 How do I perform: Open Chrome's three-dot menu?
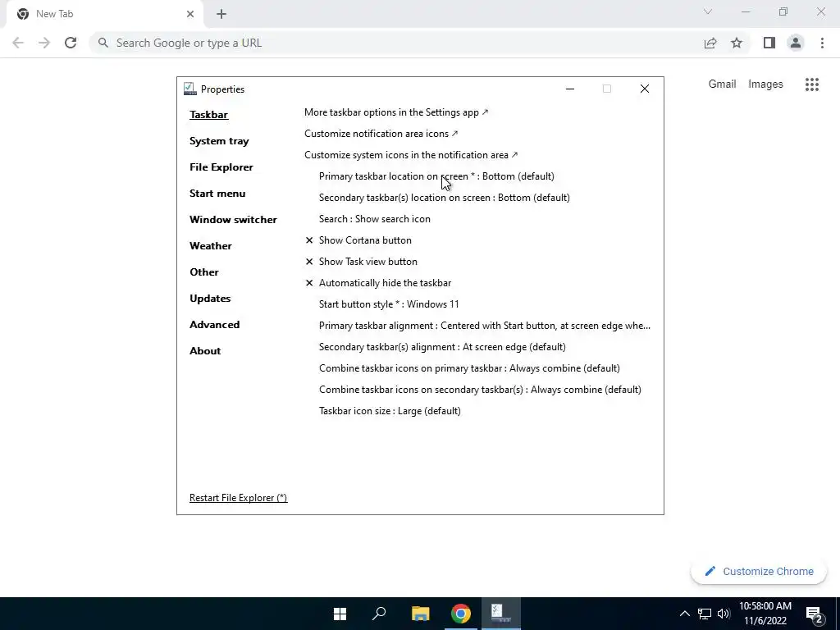click(x=822, y=43)
